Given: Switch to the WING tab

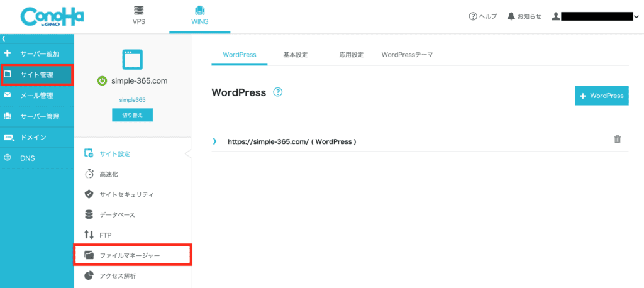Looking at the screenshot, I should coord(199,16).
